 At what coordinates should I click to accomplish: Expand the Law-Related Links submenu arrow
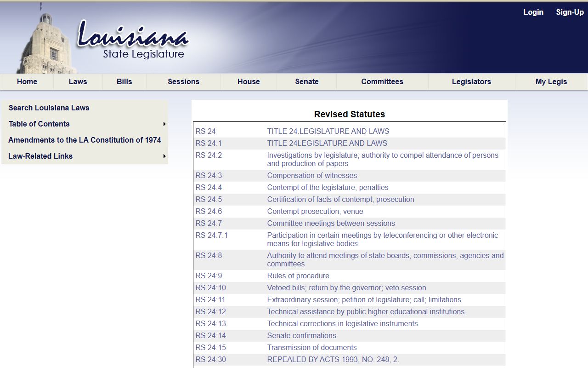164,156
